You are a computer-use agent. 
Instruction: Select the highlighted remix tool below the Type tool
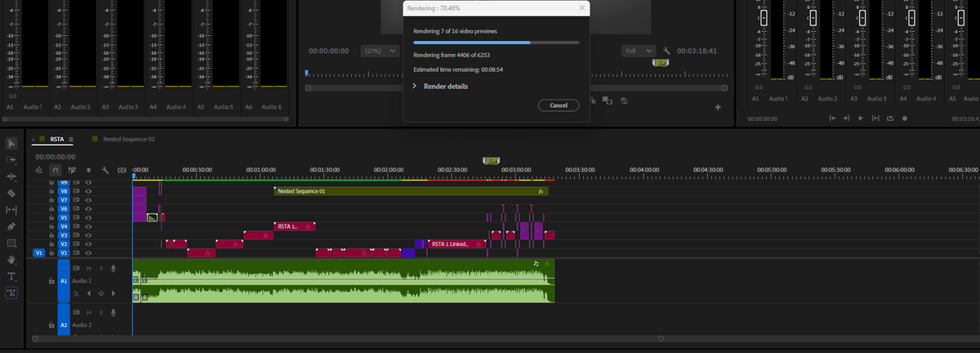pyautogui.click(x=11, y=293)
